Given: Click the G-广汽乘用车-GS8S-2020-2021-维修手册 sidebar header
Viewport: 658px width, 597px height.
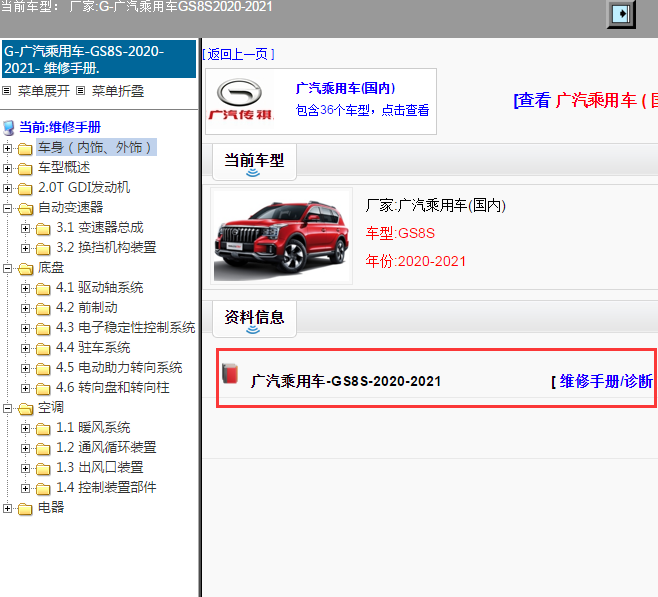Looking at the screenshot, I should tap(99, 59).
